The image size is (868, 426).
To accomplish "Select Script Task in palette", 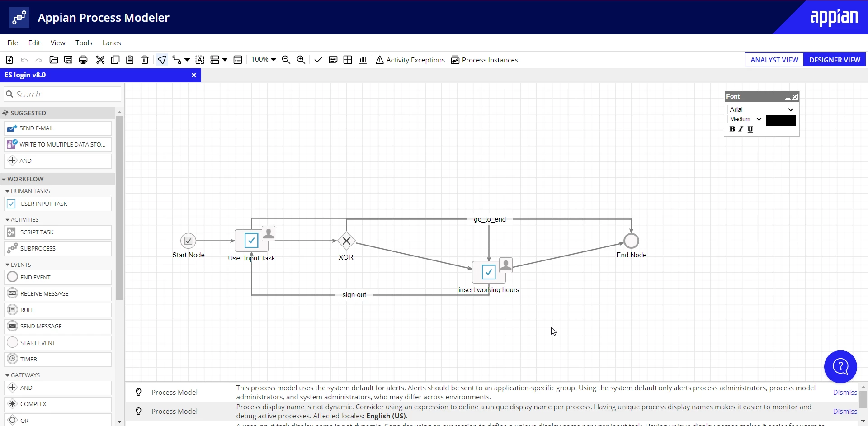I will tap(58, 232).
